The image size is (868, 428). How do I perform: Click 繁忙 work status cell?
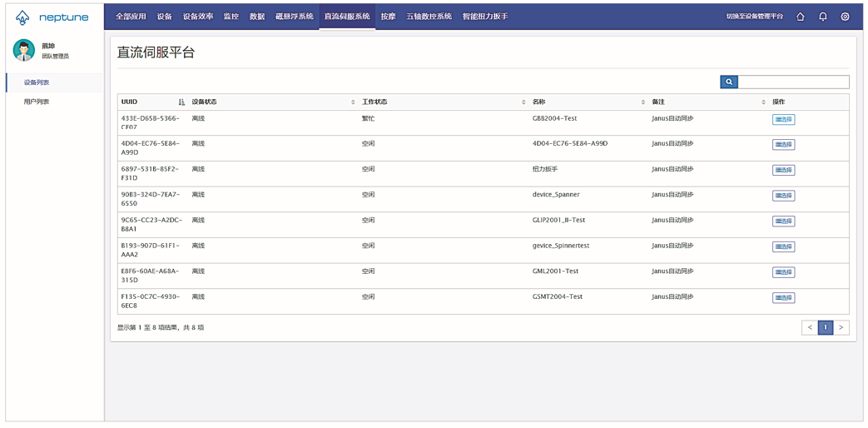click(368, 118)
